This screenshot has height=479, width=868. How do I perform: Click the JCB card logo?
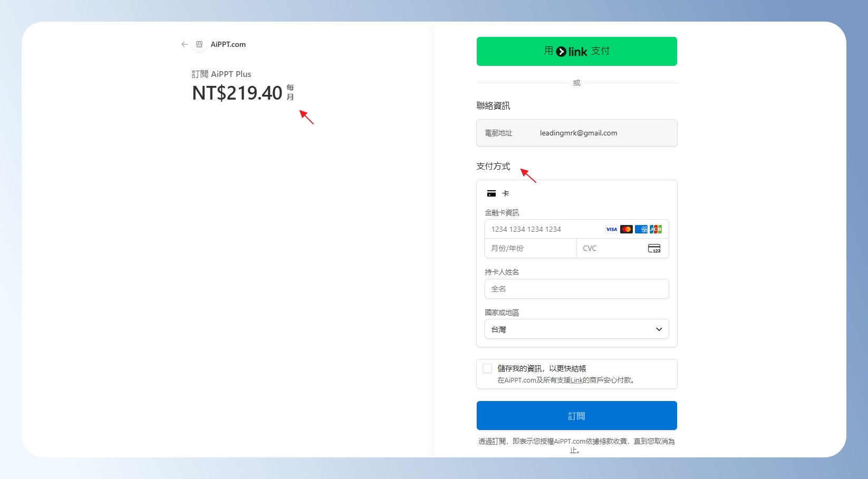pos(655,229)
